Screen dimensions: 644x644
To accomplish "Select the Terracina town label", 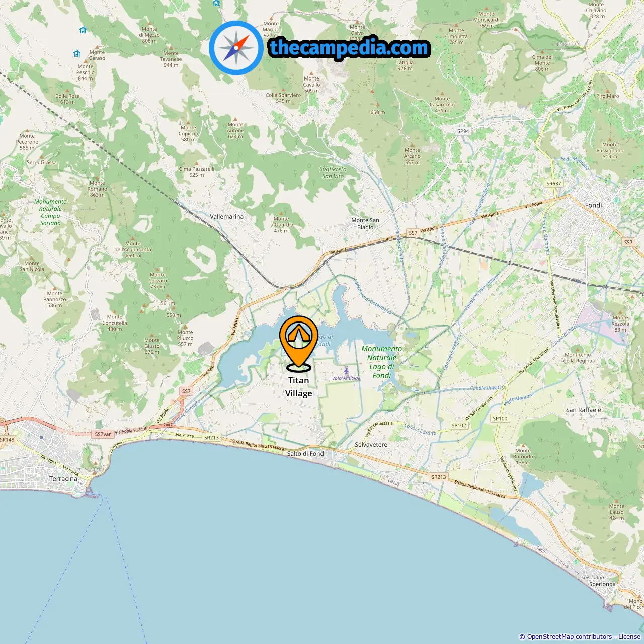I will (63, 479).
